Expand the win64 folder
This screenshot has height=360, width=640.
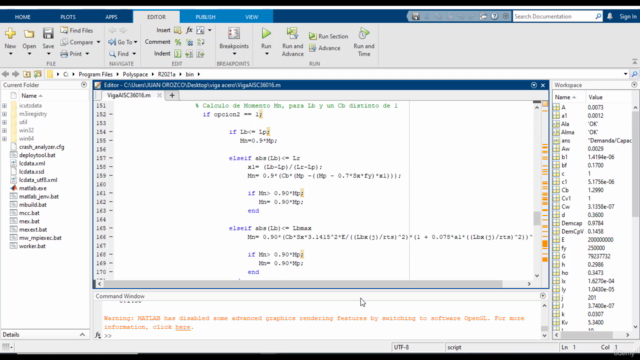4,139
